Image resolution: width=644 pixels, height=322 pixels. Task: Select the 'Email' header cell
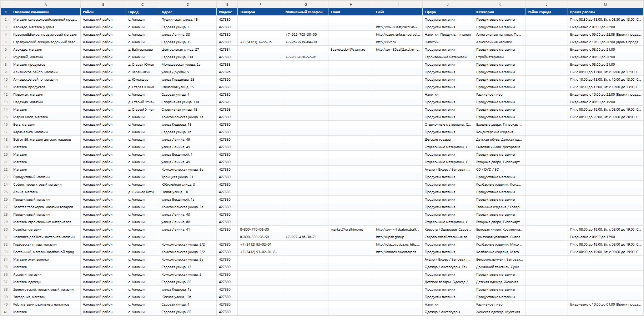[x=351, y=12]
